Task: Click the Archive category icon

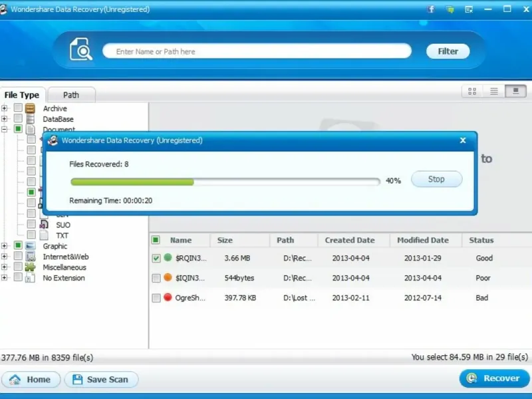Action: [30, 108]
